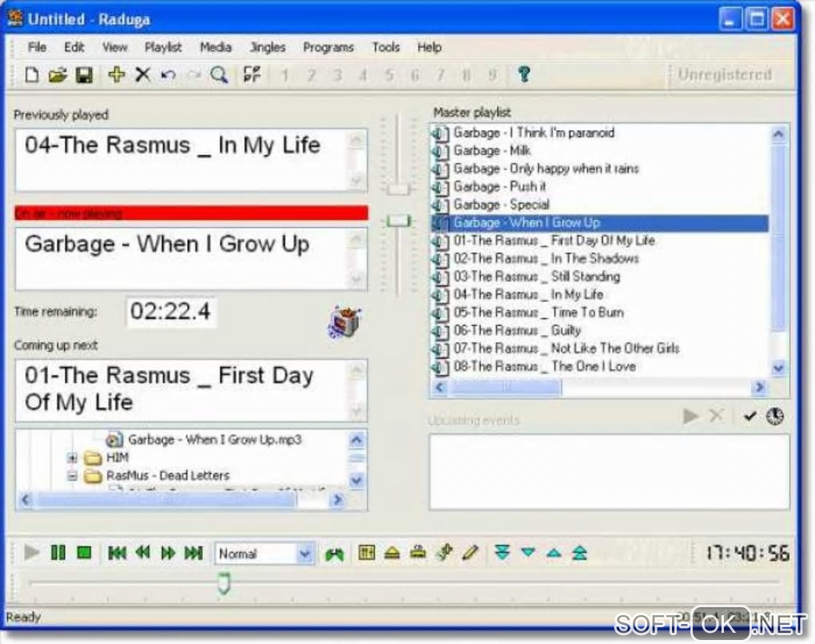Select '01-The Rasmus _ First Day Of My Life' in master playlist
Image resolution: width=815 pixels, height=644 pixels.
click(554, 241)
